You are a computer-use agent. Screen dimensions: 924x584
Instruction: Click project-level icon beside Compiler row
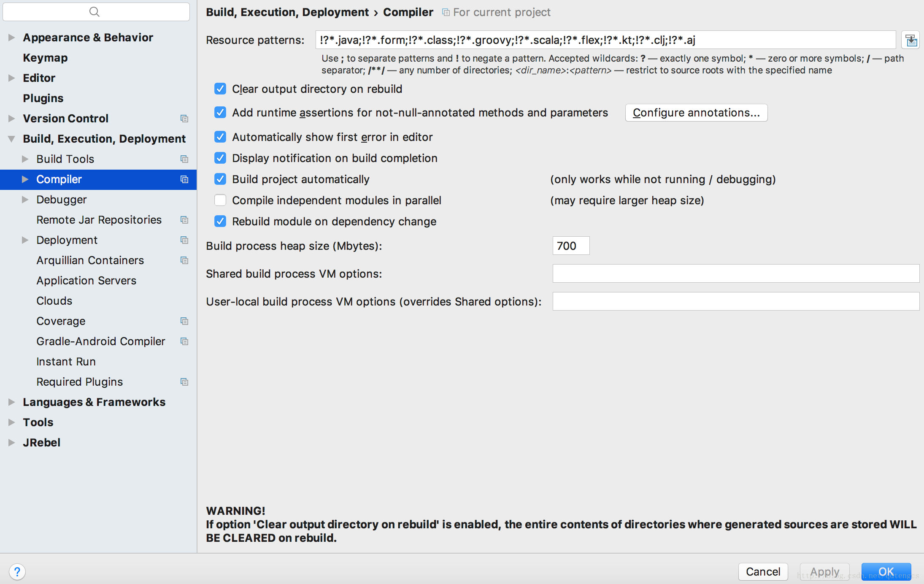pos(184,179)
